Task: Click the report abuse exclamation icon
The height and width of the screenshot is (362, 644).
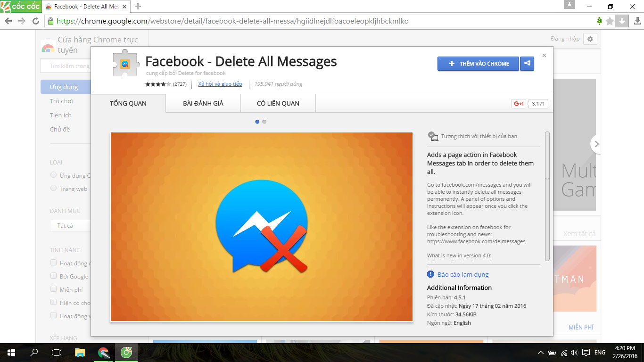Action: pyautogui.click(x=430, y=274)
